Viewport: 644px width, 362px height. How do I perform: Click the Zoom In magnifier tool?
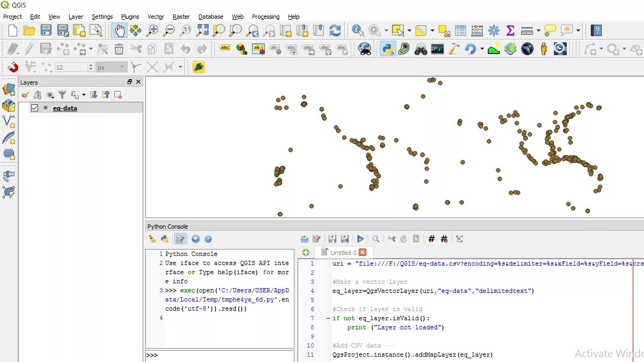click(152, 31)
